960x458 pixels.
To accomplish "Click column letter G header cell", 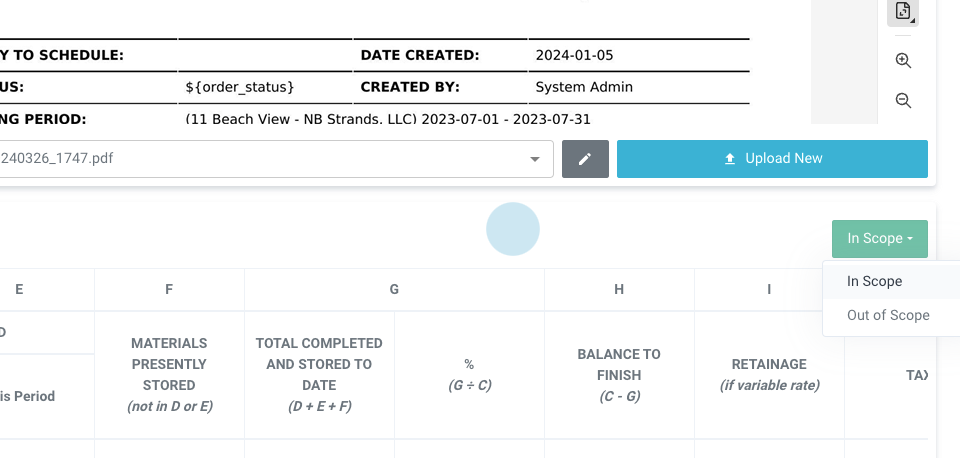I will point(394,290).
